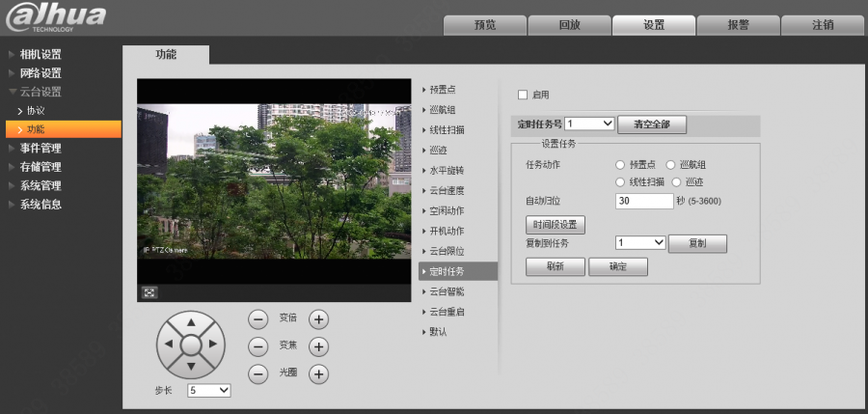Select the 预置点 task action radio
868x414 pixels.
(x=620, y=165)
